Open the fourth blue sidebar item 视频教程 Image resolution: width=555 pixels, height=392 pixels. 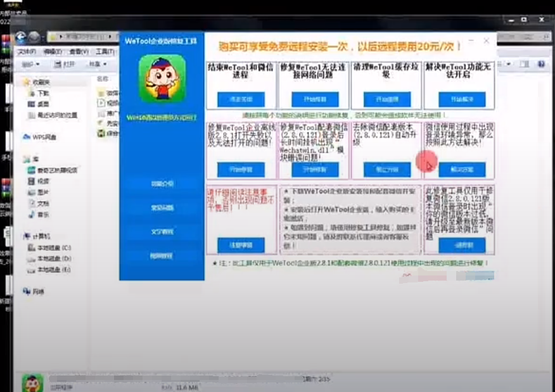point(162,255)
